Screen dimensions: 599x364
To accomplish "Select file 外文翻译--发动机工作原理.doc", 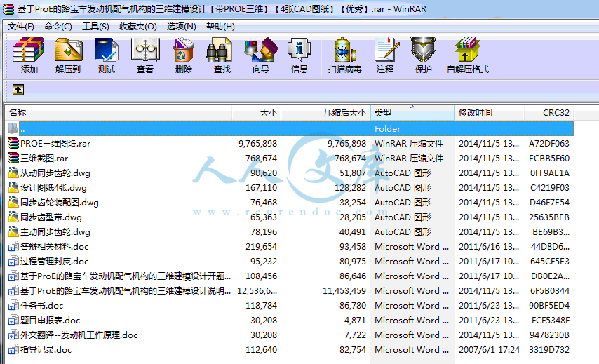I will [x=79, y=335].
